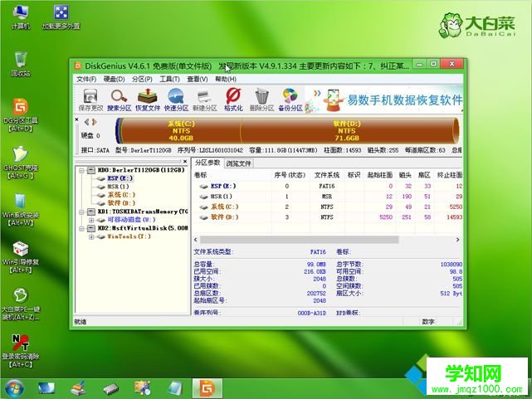This screenshot has height=399, width=532.
Task: Open DG分区工具 desktop shortcut
Action: coord(21,115)
